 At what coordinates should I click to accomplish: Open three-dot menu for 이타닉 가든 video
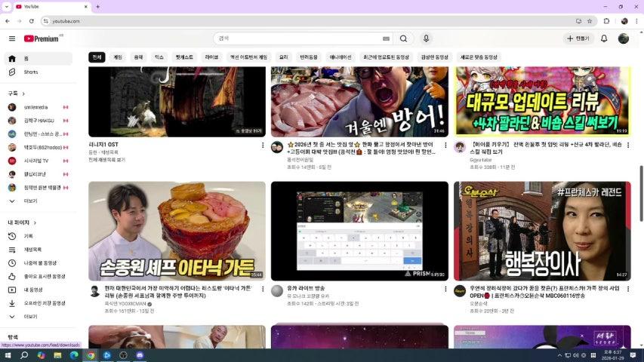(263, 289)
